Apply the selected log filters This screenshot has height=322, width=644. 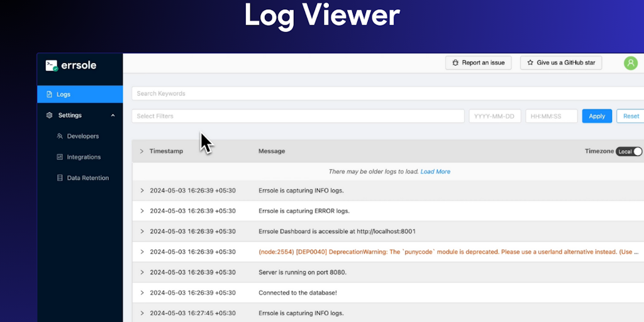597,116
